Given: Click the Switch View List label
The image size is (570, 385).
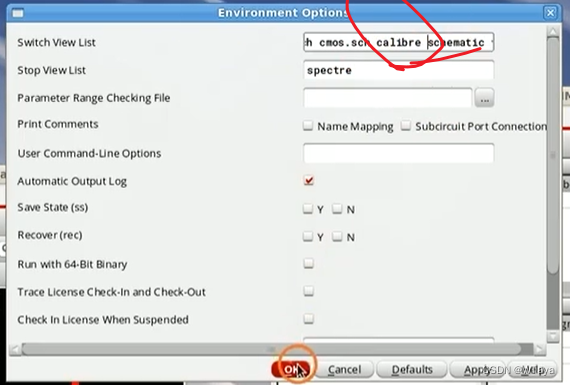Looking at the screenshot, I should click(x=56, y=43).
